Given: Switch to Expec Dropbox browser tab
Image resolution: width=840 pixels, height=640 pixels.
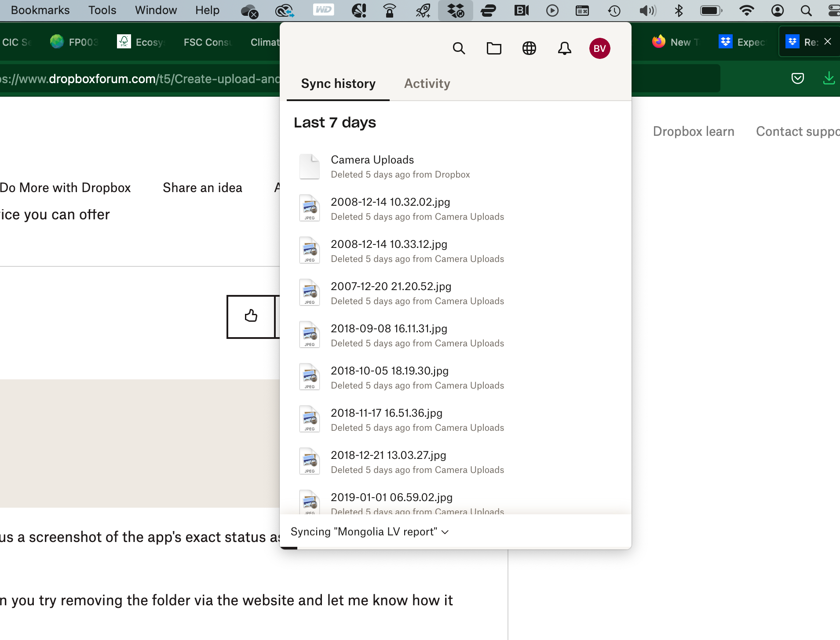Looking at the screenshot, I should click(742, 42).
